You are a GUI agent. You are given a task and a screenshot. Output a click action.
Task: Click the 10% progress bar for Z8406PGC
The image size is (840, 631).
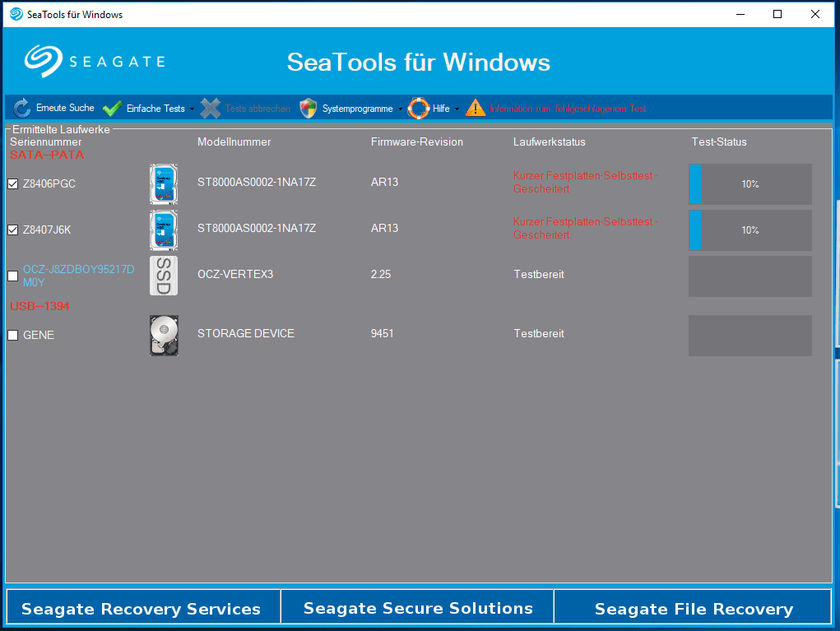click(750, 184)
